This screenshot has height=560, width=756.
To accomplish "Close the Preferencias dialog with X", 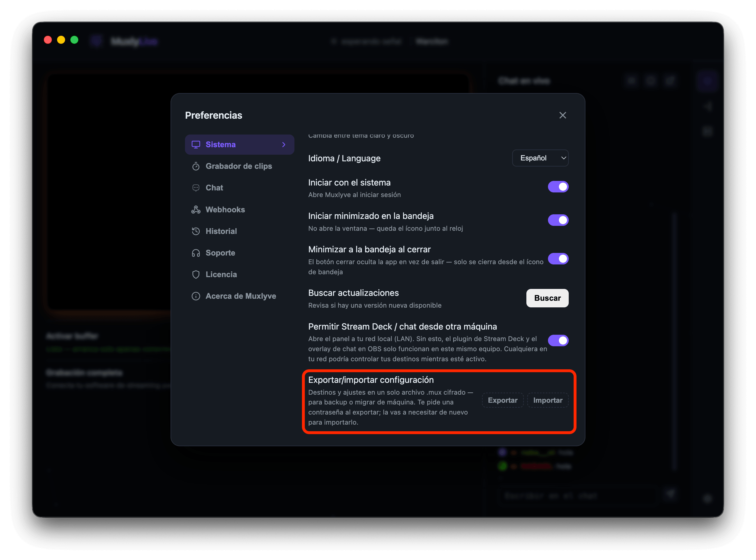I will 563,115.
